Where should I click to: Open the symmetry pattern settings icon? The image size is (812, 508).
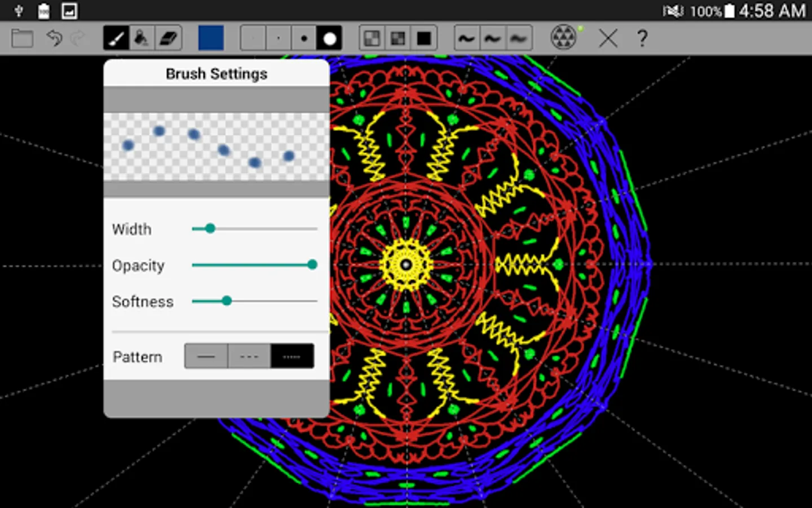click(x=563, y=38)
